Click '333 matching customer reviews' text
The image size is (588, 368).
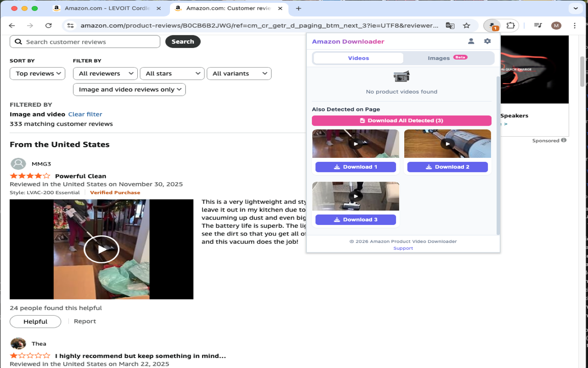click(x=61, y=124)
